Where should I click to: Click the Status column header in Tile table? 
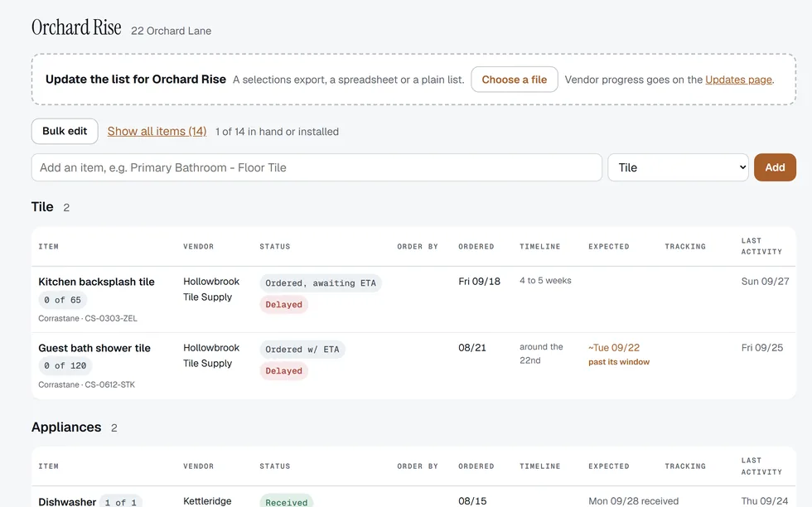pos(275,247)
